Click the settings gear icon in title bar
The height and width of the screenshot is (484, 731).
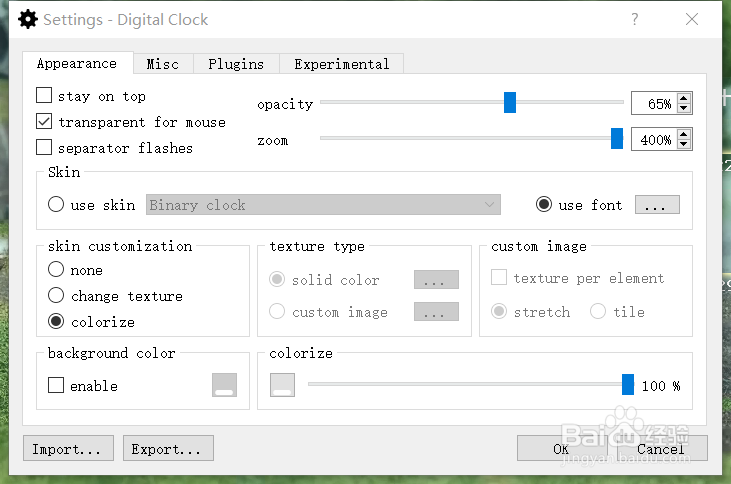coord(28,19)
